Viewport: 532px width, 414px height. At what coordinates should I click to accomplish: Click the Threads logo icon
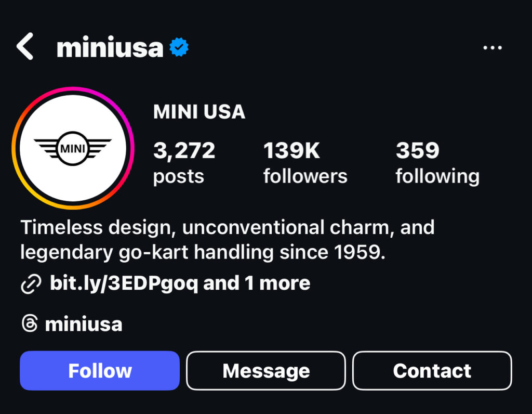click(x=30, y=324)
